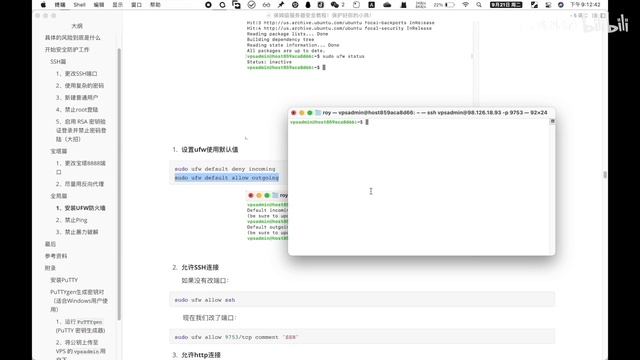Viewport: 640px width, 360px height.
Task: Open Spotlight search magnifier icon
Action: (479, 5)
